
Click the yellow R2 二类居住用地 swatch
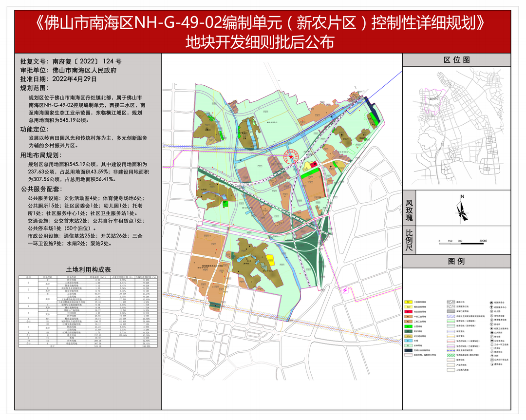(x=409, y=302)
